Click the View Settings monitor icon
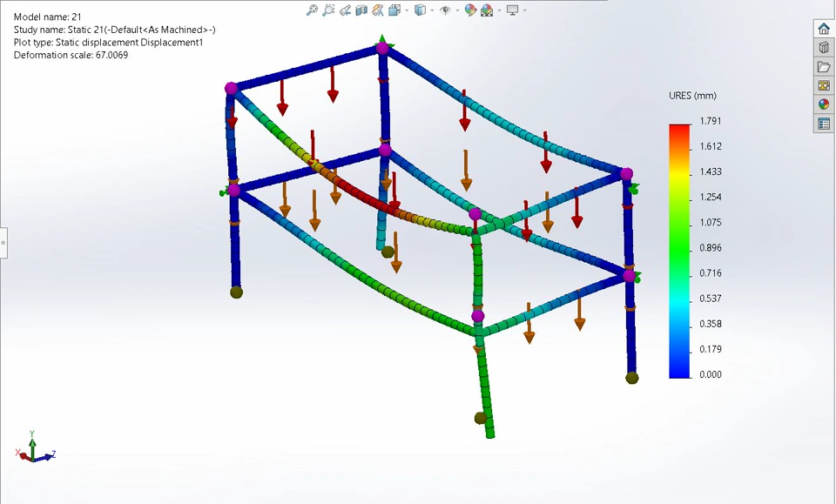This screenshot has width=836, height=504. pos(512,10)
